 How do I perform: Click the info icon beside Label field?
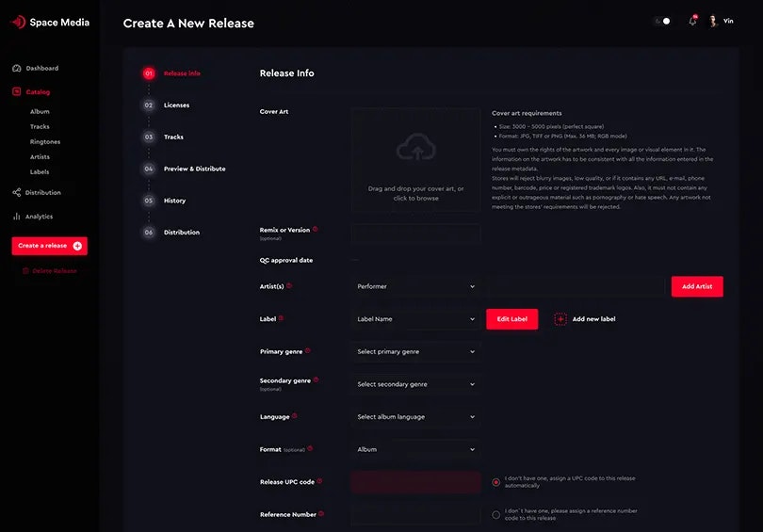[281, 318]
